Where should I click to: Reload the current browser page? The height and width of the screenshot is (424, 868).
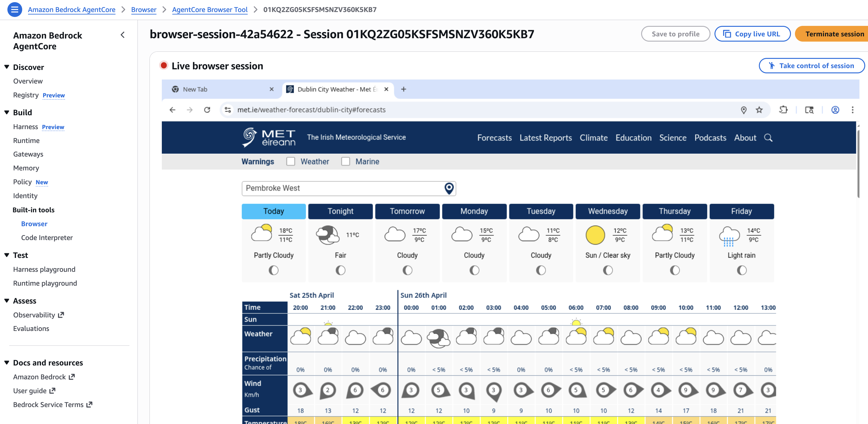[207, 109]
